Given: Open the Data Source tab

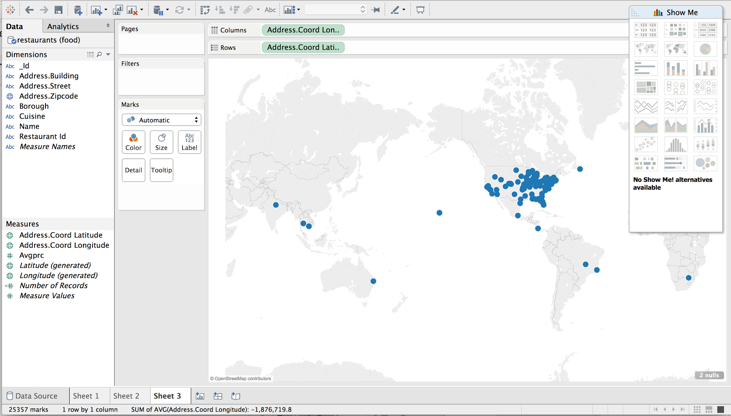Looking at the screenshot, I should [36, 395].
